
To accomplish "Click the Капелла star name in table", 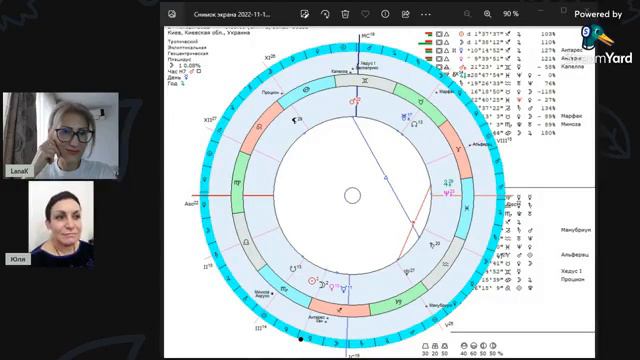I will tap(572, 67).
